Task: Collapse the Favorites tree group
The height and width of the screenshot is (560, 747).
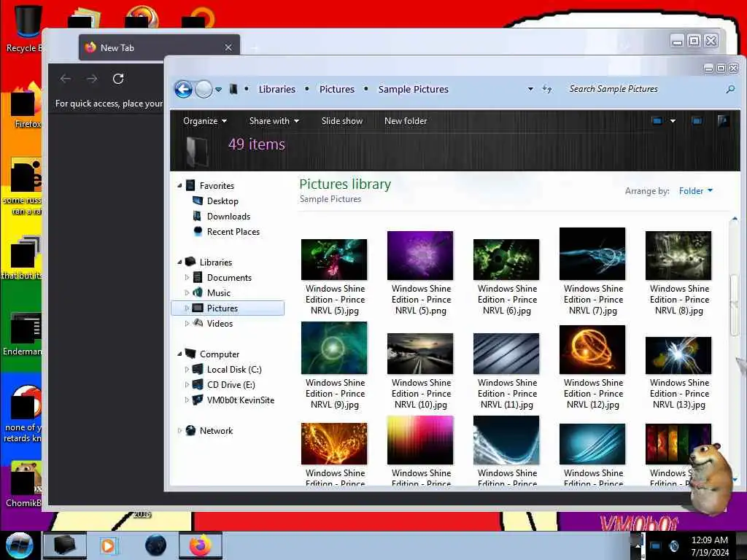Action: (179, 186)
